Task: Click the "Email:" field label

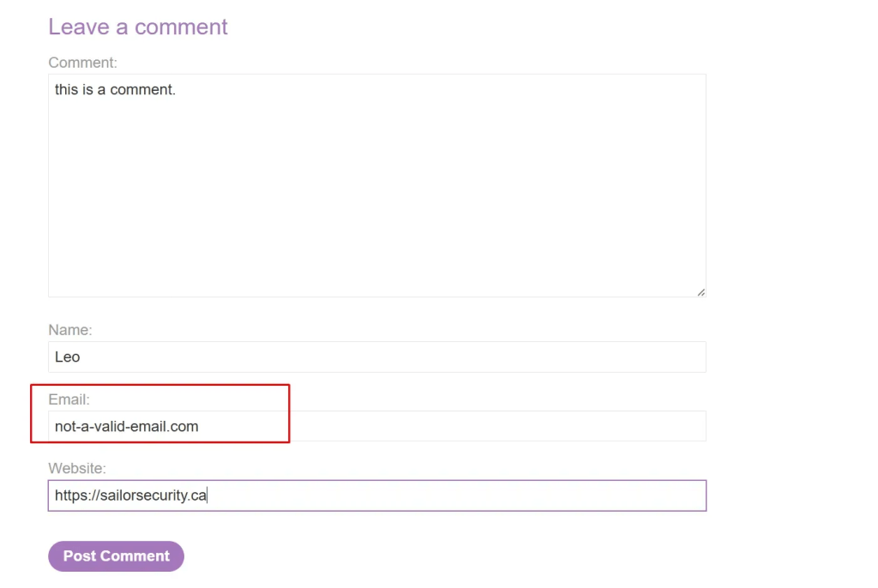Action: tap(69, 399)
